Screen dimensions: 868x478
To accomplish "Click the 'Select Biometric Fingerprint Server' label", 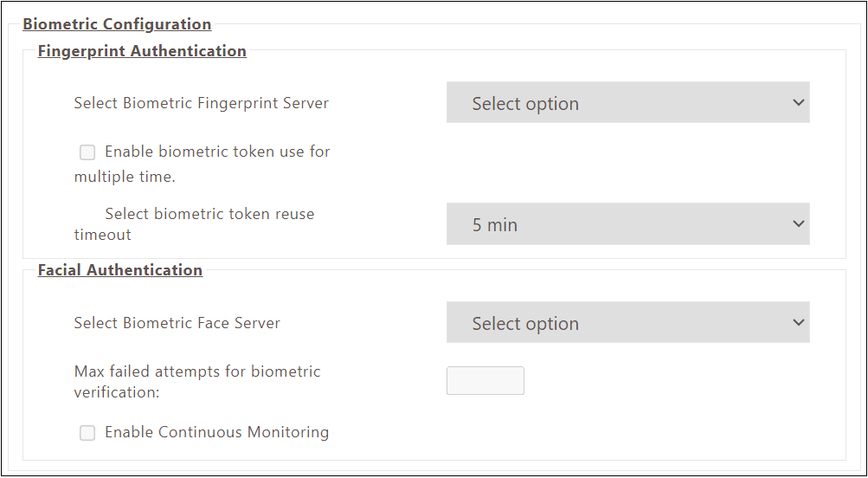I will (201, 103).
